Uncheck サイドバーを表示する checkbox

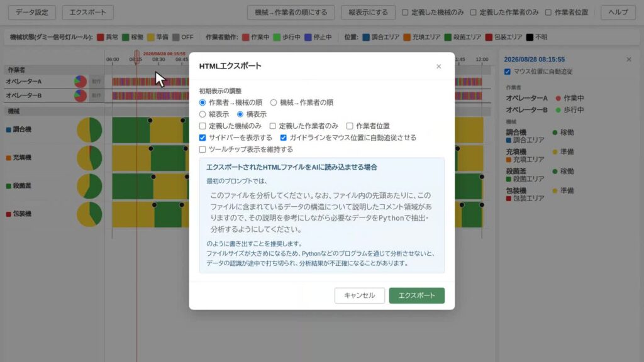[x=203, y=138]
